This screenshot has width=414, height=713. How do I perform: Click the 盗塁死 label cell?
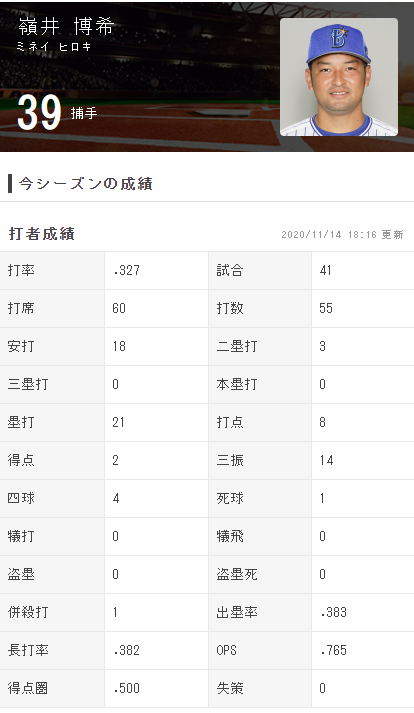click(260, 574)
